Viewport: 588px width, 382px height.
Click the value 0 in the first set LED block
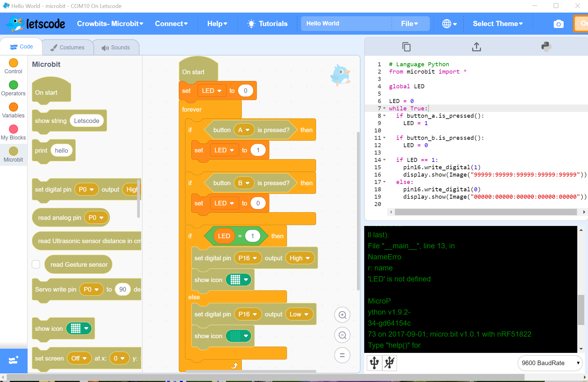tap(246, 91)
